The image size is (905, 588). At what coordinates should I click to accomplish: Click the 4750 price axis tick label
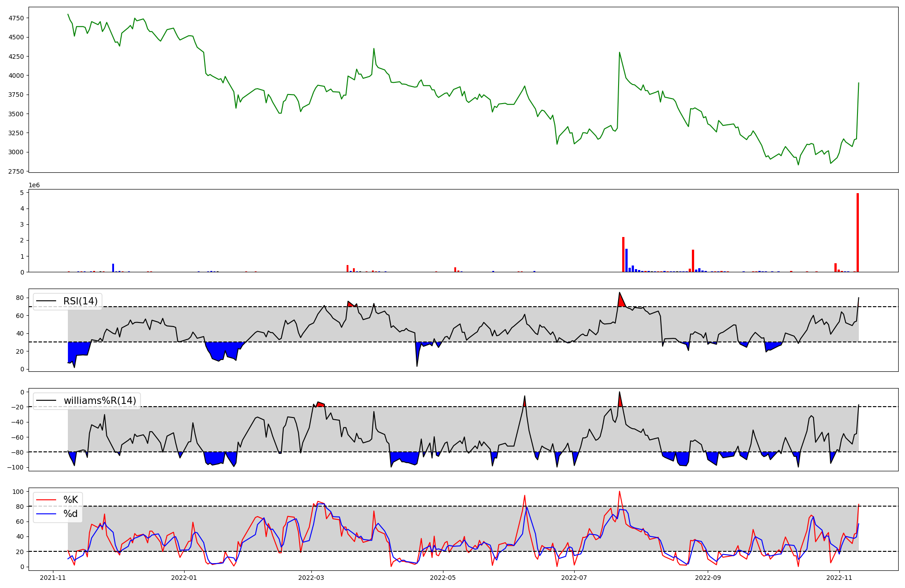pyautogui.click(x=16, y=18)
